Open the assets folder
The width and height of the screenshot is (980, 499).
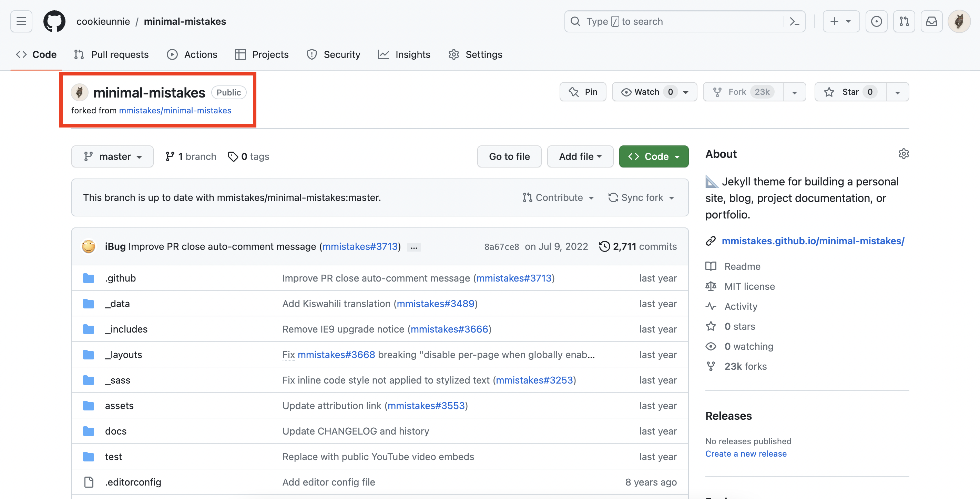119,405
